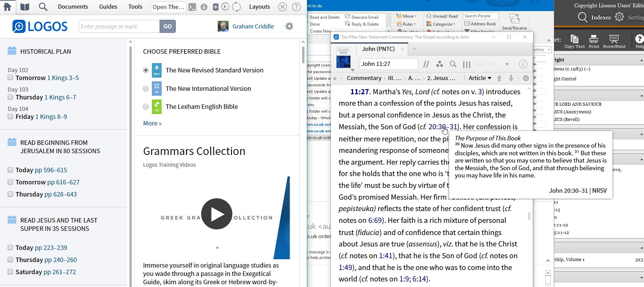This screenshot has height=287, width=644.
Task: Click the Search magnifier in Logos toolbar
Action: (x=43, y=7)
